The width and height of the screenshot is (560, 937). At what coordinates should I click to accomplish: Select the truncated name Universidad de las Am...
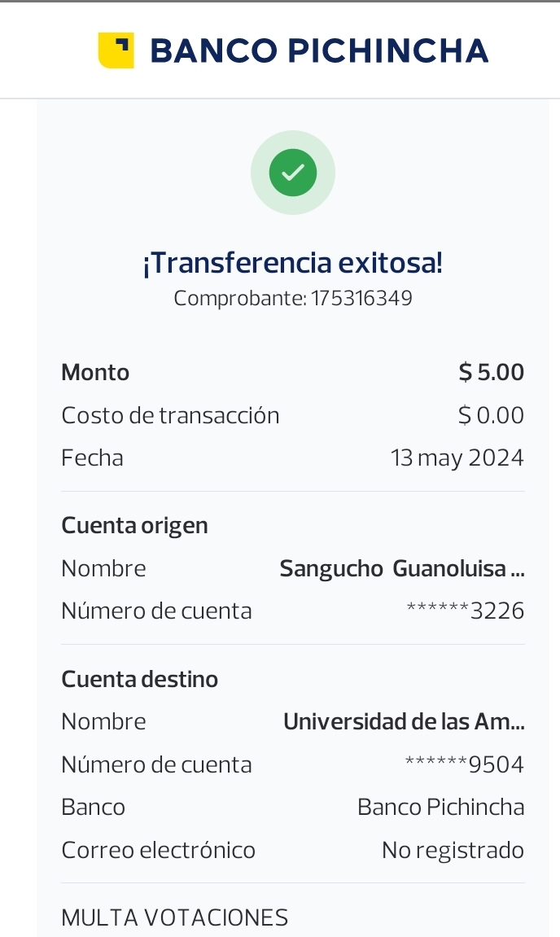coord(404,721)
